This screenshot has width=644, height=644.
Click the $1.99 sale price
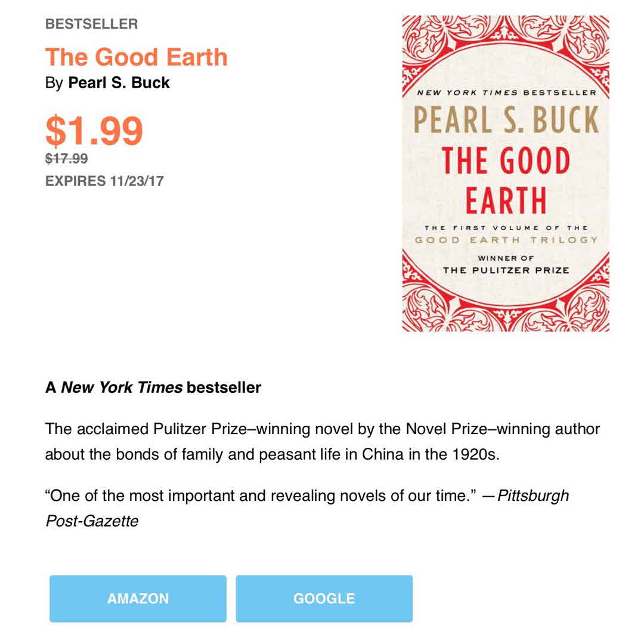coord(94,131)
